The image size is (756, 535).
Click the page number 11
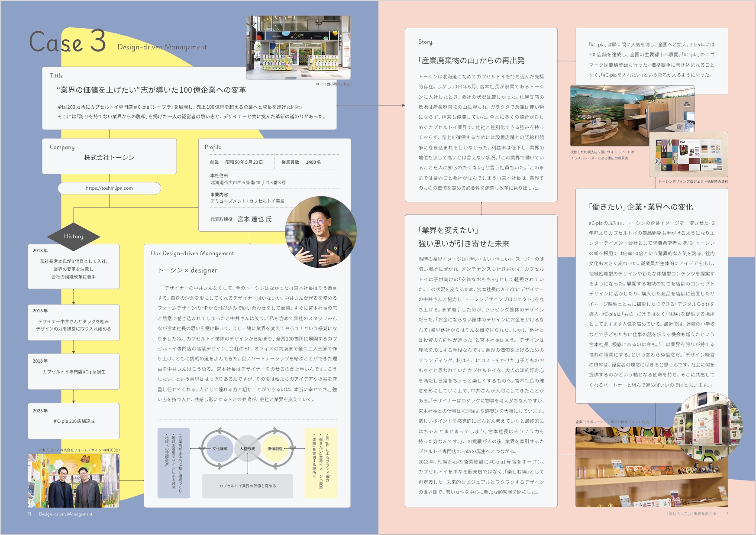(x=29, y=514)
